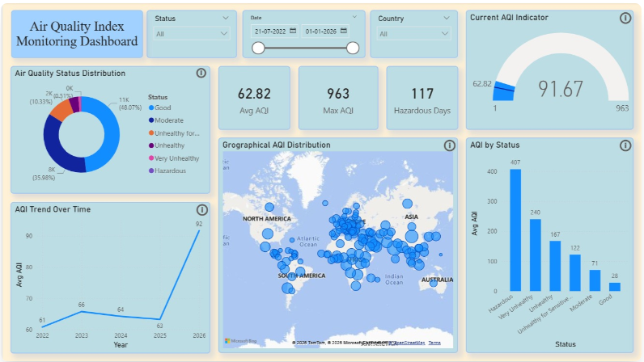Screen dimensions: 644x362
Task: Click the Terms link on the map
Action: pyautogui.click(x=434, y=343)
